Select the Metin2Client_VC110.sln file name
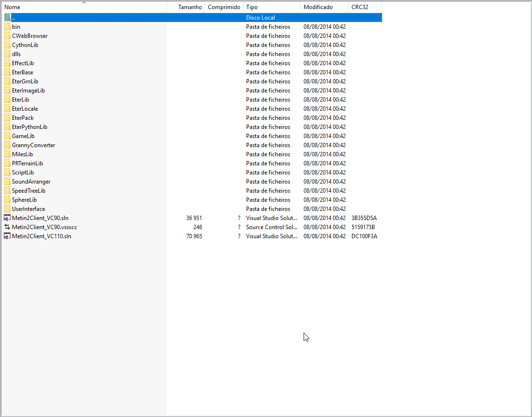 click(41, 236)
